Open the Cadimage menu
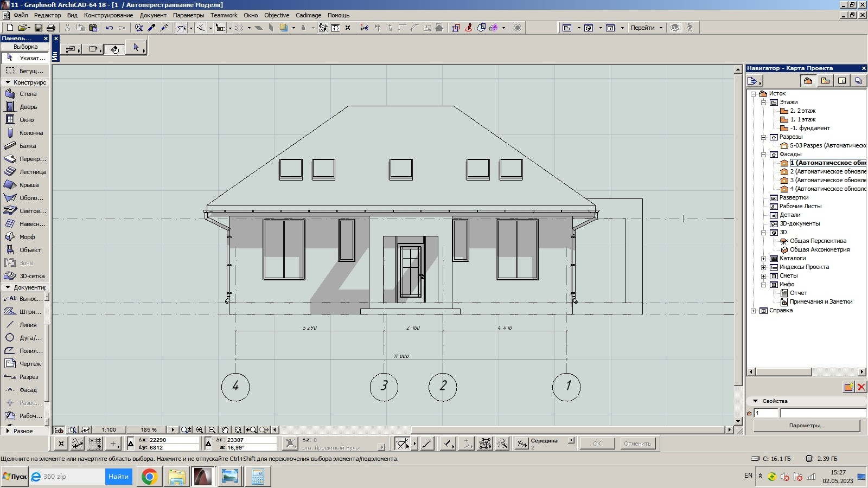 (309, 15)
